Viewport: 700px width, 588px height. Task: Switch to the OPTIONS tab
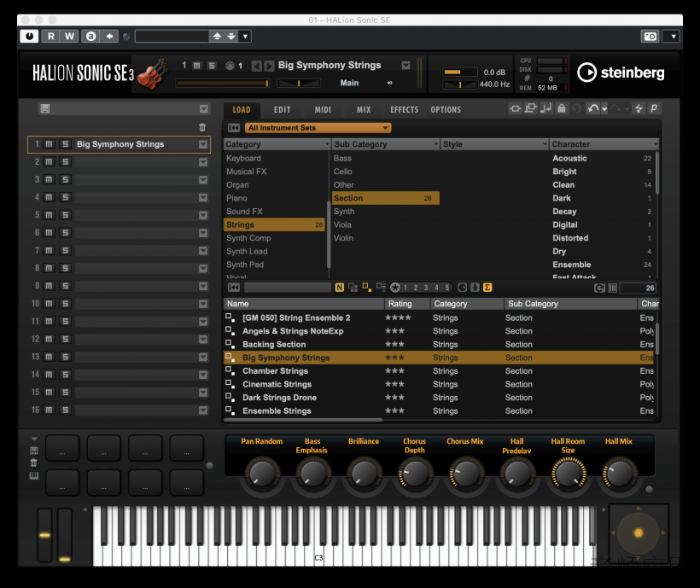click(446, 110)
